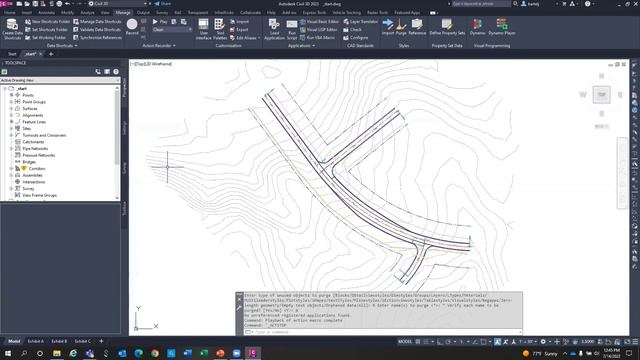Click the Layer Translator tool
This screenshot has height=360, width=640.
tap(360, 22)
